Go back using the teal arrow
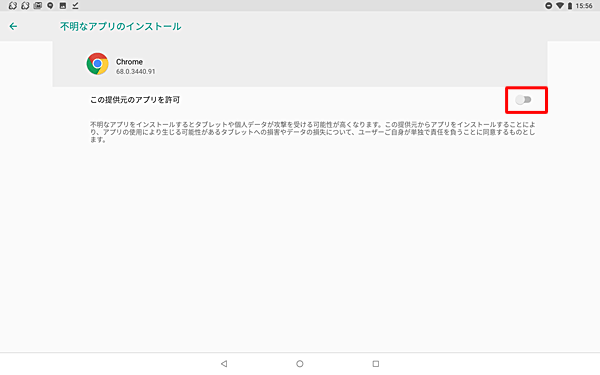 click(13, 26)
